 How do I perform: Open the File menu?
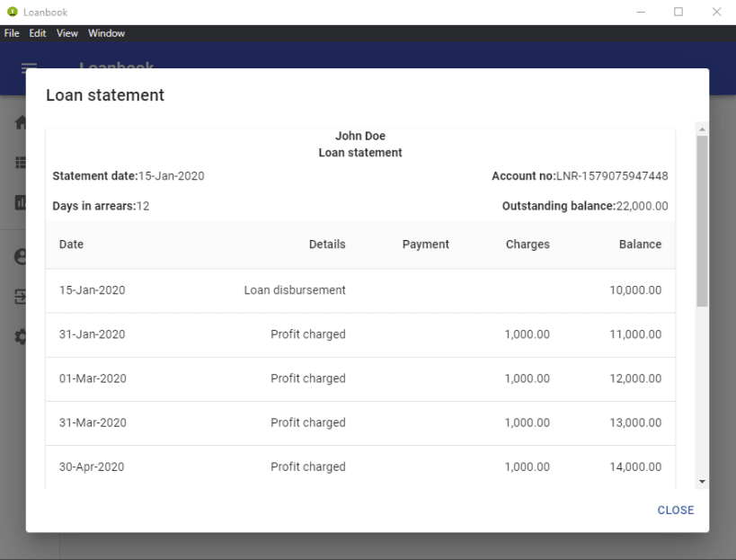(12, 33)
